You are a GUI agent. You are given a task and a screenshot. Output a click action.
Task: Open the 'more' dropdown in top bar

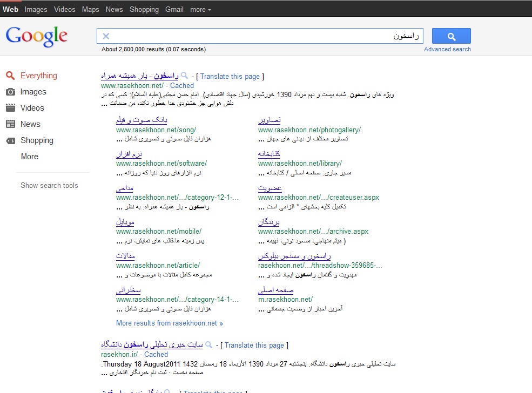pos(200,10)
